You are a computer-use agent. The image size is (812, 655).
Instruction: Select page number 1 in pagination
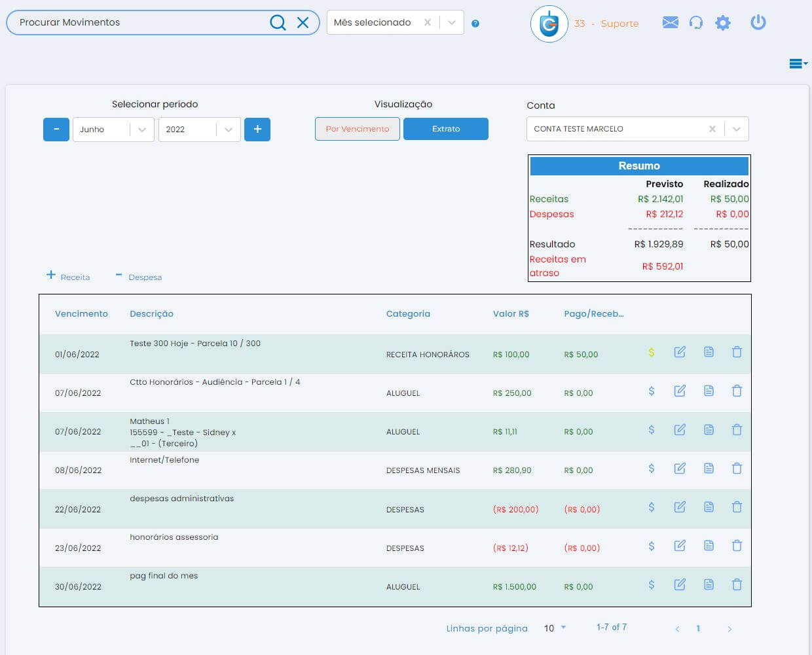(698, 628)
